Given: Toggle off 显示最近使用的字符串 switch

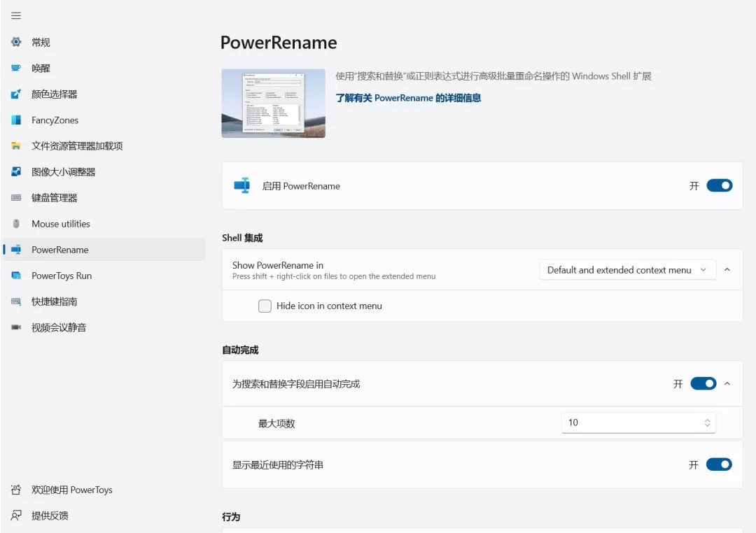Looking at the screenshot, I should pyautogui.click(x=719, y=464).
